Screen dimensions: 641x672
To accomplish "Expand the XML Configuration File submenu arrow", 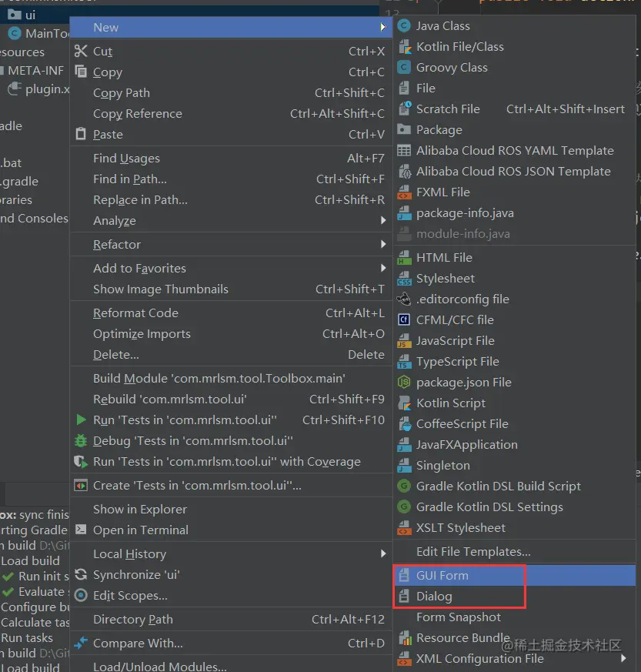I will (623, 658).
